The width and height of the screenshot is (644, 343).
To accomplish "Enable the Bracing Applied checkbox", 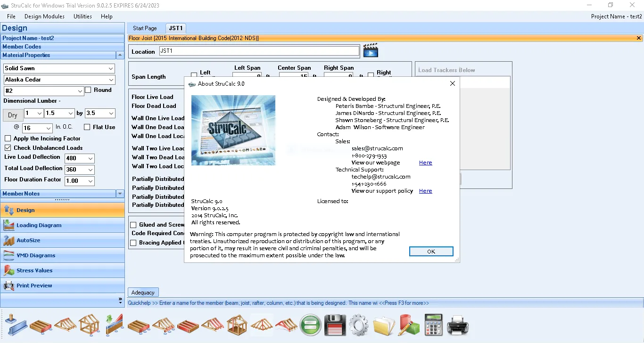I will [133, 243].
